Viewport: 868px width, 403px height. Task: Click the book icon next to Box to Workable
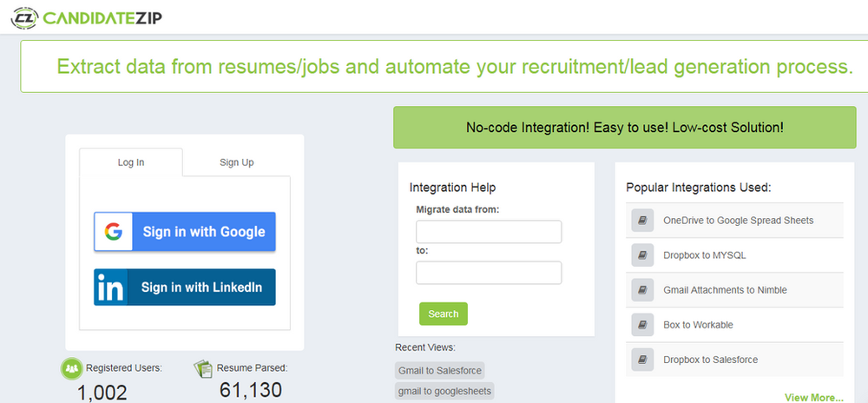642,325
